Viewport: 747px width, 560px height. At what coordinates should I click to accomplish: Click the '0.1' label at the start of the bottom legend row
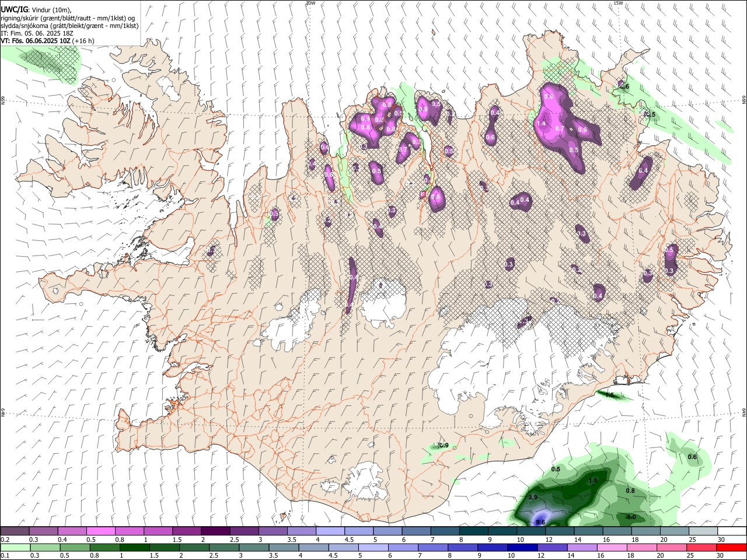5,556
